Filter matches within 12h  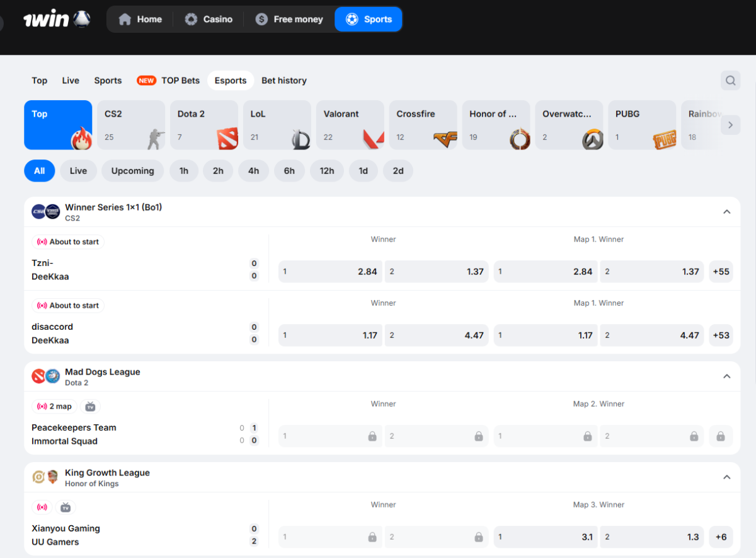point(327,171)
